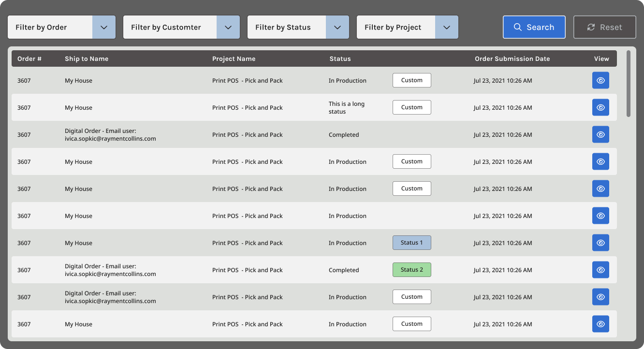Select the "This is a long status" text
The image size is (644, 349).
[347, 108]
